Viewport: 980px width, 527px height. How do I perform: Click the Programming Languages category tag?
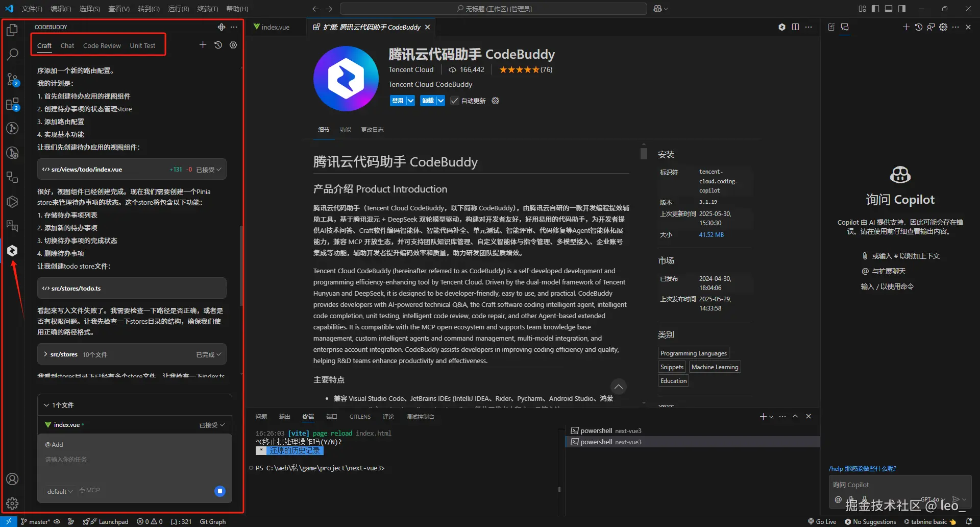693,353
